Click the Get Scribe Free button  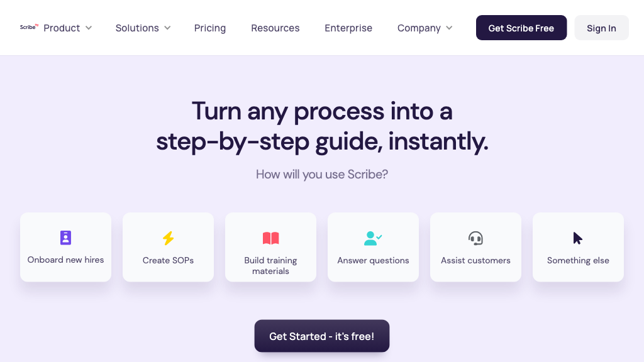tap(521, 28)
